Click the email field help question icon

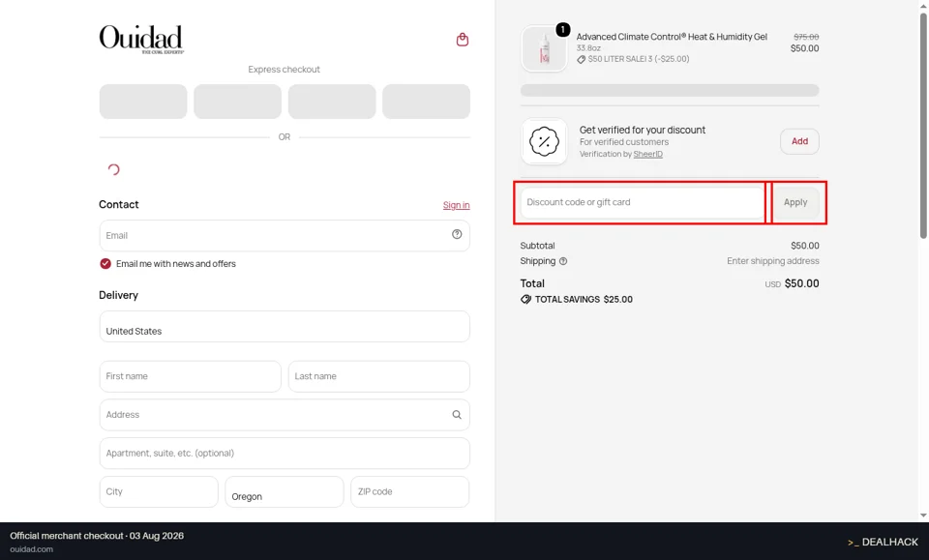(x=457, y=234)
